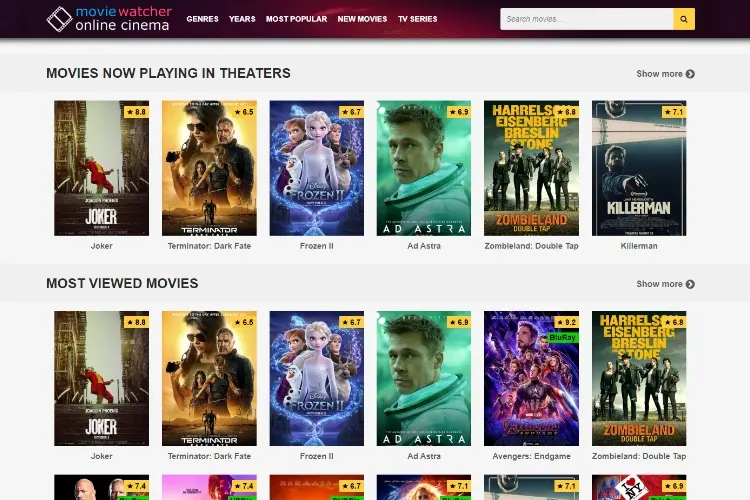Click Terminator: Dark Fate title in Theaters row
The height and width of the screenshot is (500, 750).
[209, 246]
